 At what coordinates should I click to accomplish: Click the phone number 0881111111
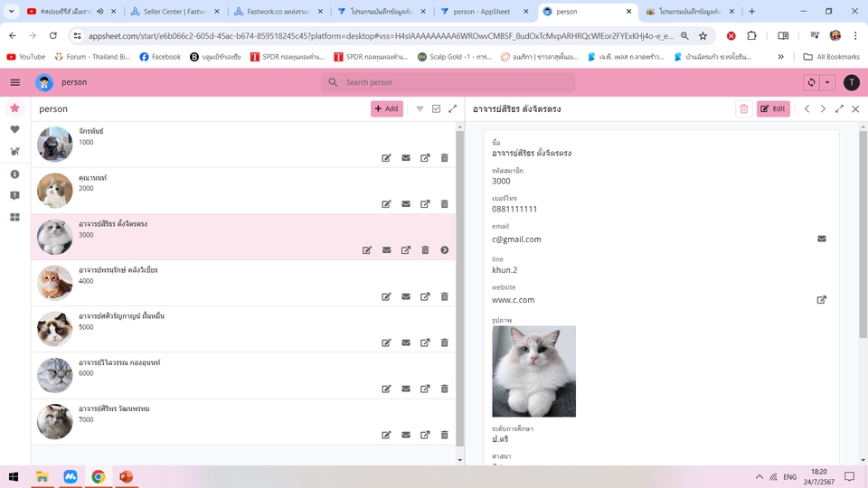(514, 209)
